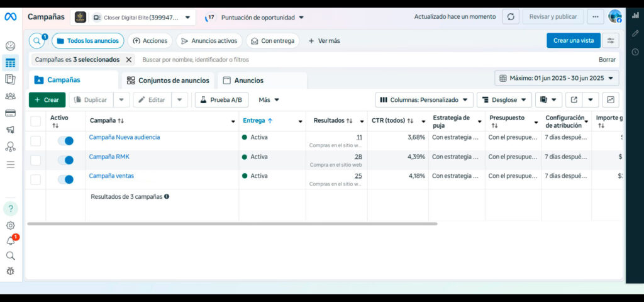644x302 pixels.
Task: Check the box for Campaña ventas
Action: (36, 180)
